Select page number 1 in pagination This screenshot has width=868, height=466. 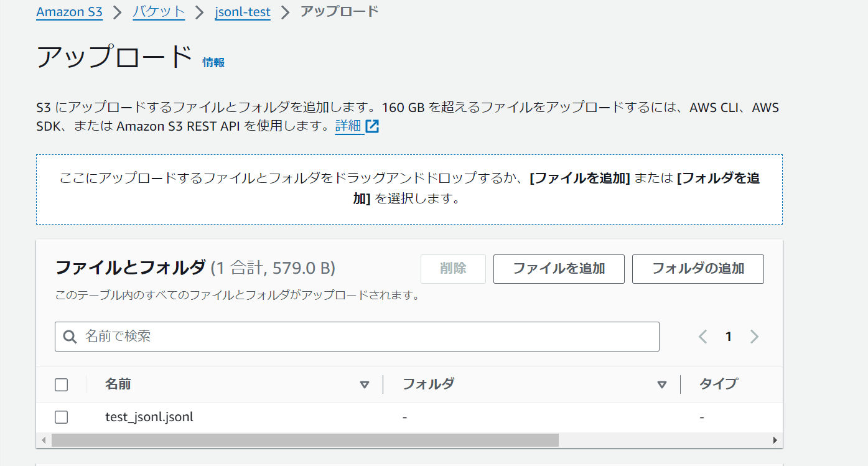[x=728, y=336]
